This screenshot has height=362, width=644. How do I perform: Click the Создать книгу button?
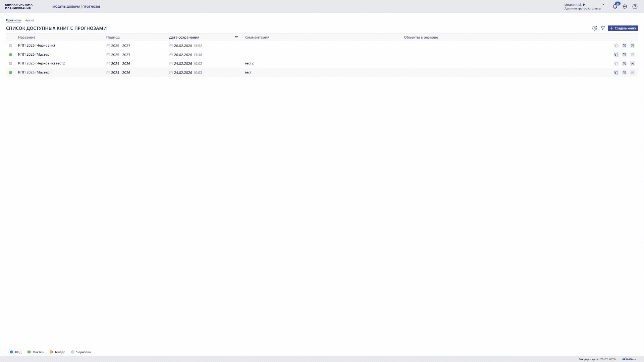623,28
